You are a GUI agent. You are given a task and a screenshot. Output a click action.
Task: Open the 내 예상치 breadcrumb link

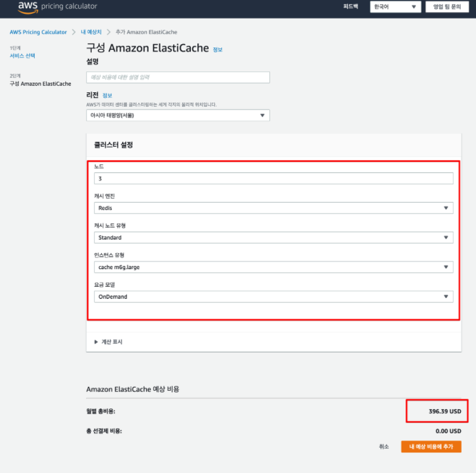click(91, 32)
